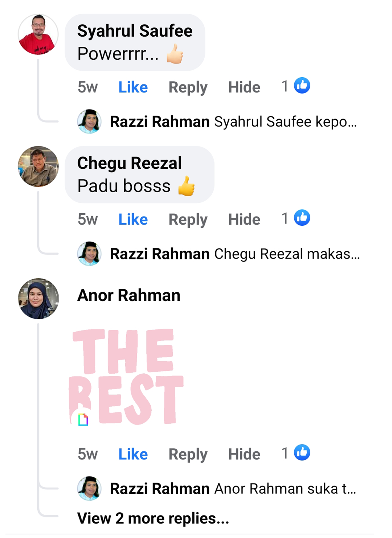Reply to Syahrul Saufee's comment
This screenshot has height=538, width=392.
(188, 87)
